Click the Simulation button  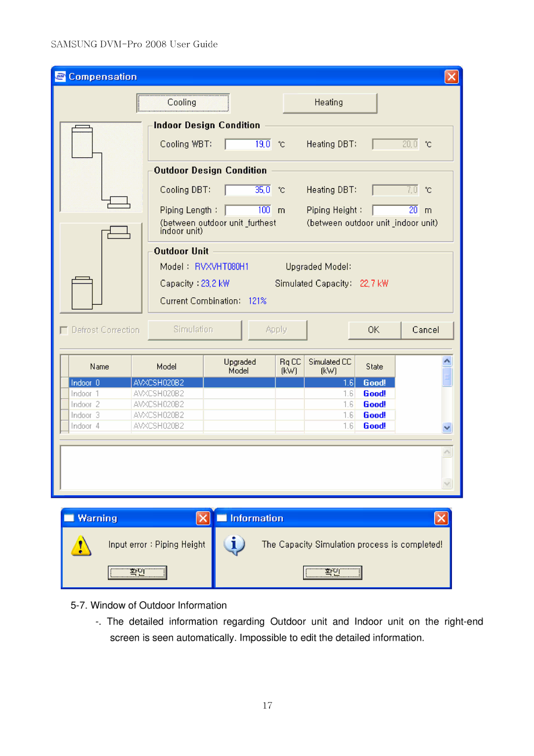194,330
